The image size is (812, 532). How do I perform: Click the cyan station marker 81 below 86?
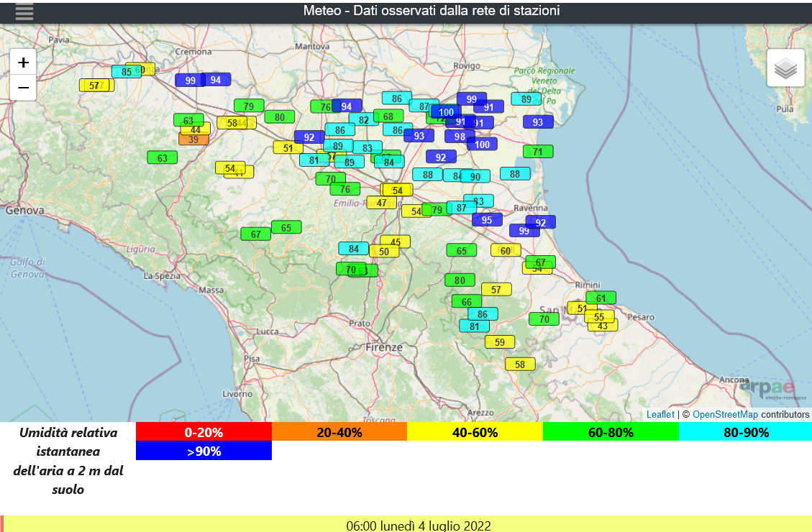(475, 326)
